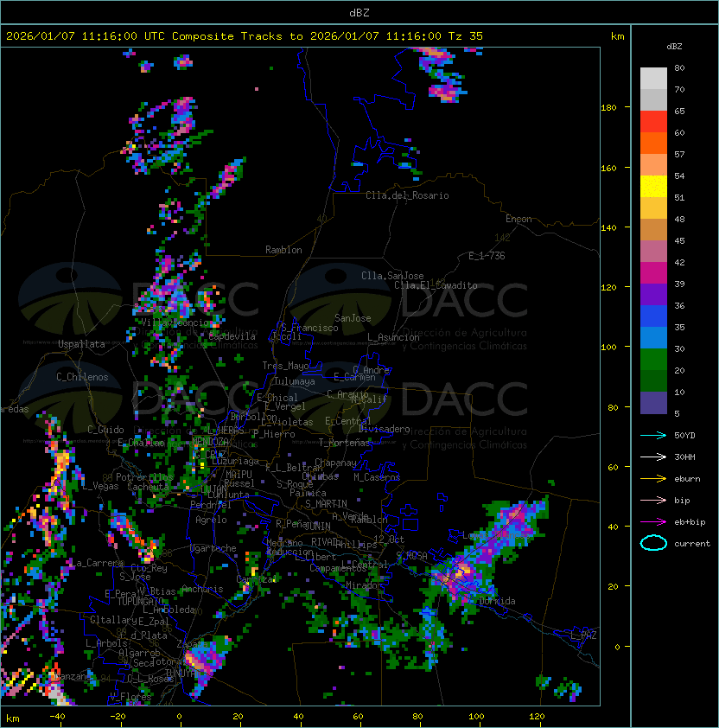Screen dimensions: 719x728
Task: Click the eb+bip legend label
Action: coord(690,522)
